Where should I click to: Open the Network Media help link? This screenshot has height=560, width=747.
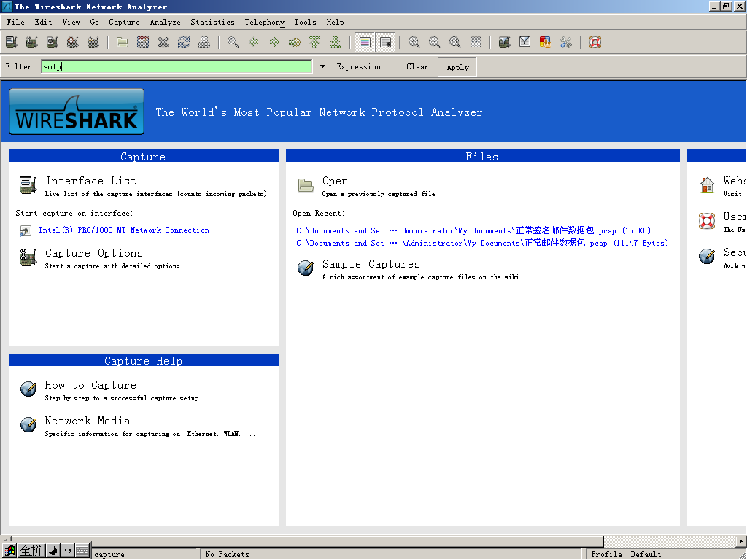coord(88,421)
